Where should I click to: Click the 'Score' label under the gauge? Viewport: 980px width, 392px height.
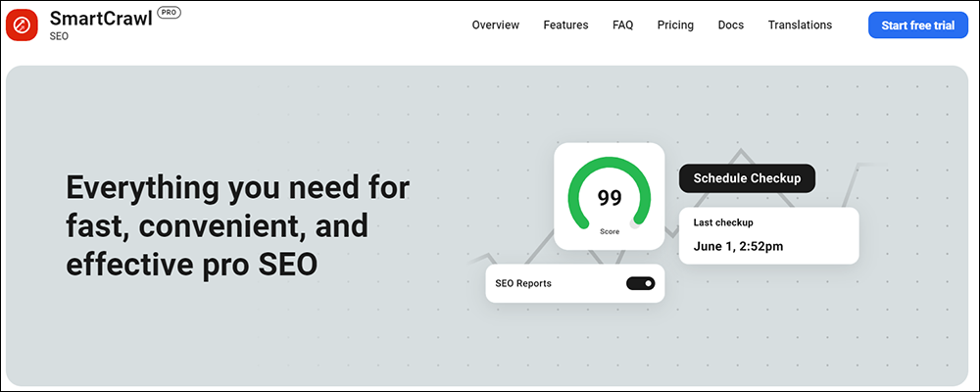coord(610,232)
